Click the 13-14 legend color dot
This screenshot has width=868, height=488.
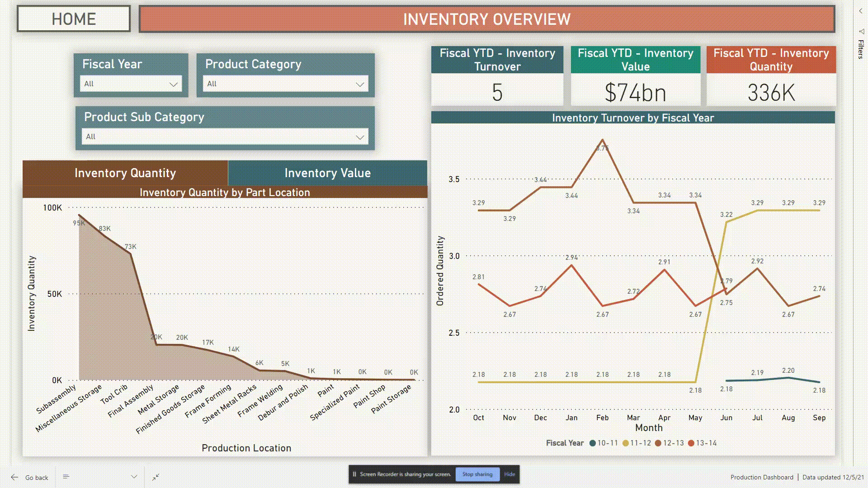tap(691, 443)
